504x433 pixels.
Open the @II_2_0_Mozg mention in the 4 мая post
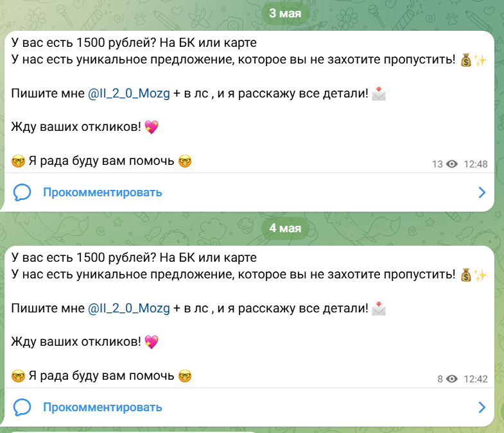click(x=129, y=309)
